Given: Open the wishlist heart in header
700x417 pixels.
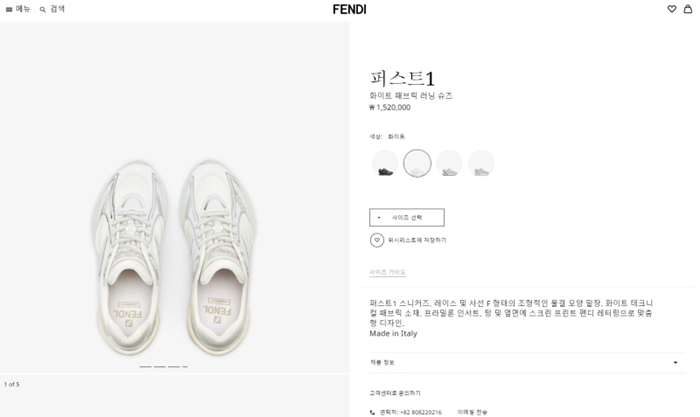Looking at the screenshot, I should 672,9.
